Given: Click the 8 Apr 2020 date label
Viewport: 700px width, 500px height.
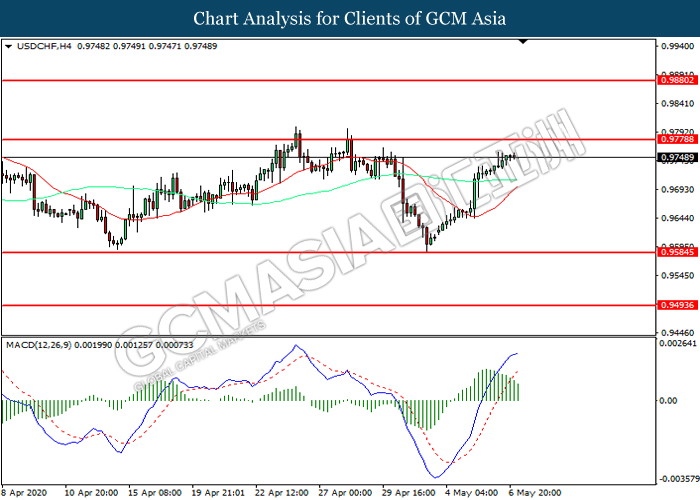Looking at the screenshot, I should (x=23, y=493).
